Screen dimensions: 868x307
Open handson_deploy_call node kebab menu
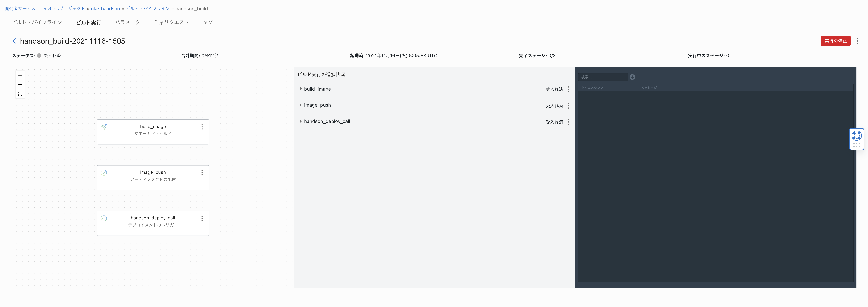[x=202, y=218]
